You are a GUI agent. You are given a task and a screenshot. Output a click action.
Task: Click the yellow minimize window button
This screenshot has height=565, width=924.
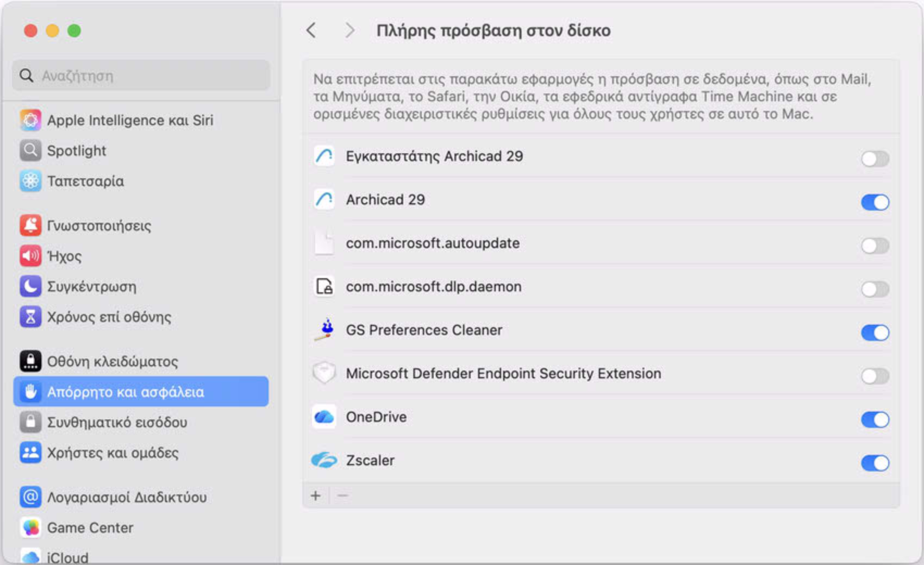pos(52,31)
